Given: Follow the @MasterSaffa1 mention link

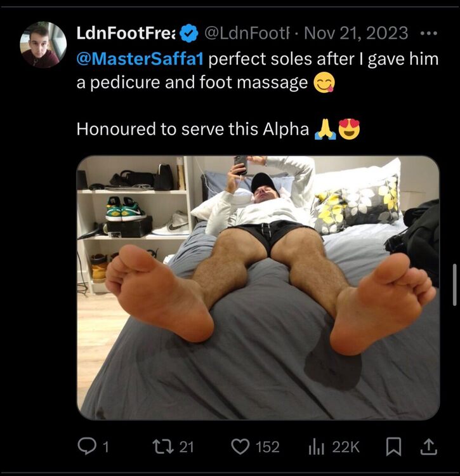Looking at the screenshot, I should 140,59.
